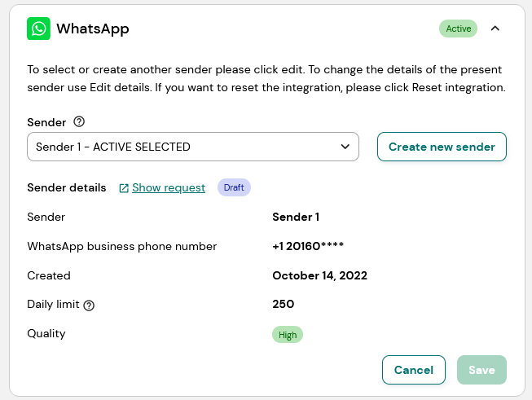Image resolution: width=532 pixels, height=400 pixels.
Task: Open the Sender dropdown arrow
Action: coord(345,147)
